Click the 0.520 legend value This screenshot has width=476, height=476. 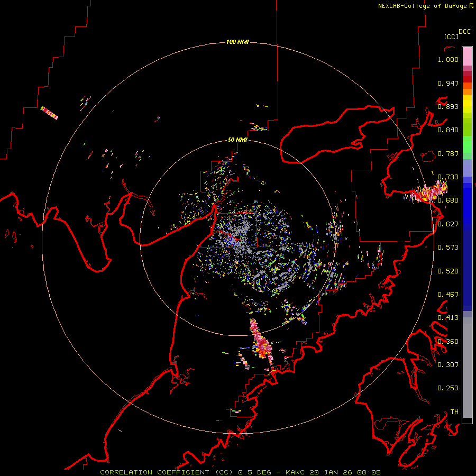click(448, 271)
